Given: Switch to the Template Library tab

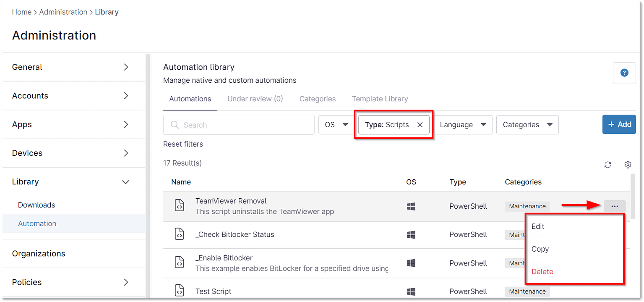Looking at the screenshot, I should pyautogui.click(x=380, y=99).
